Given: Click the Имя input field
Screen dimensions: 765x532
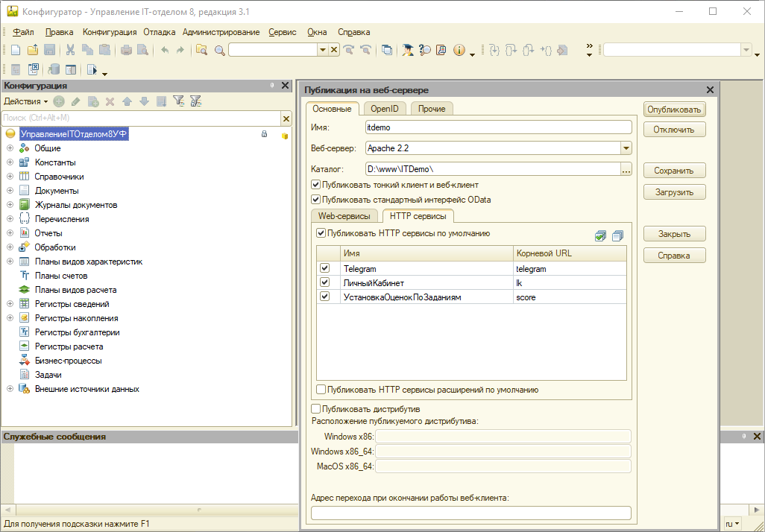Looking at the screenshot, I should coord(497,127).
